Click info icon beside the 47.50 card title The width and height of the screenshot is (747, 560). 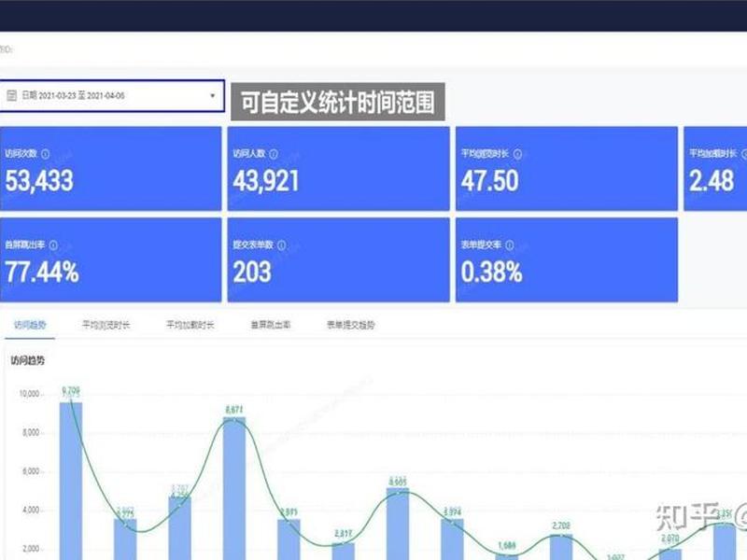tap(517, 154)
